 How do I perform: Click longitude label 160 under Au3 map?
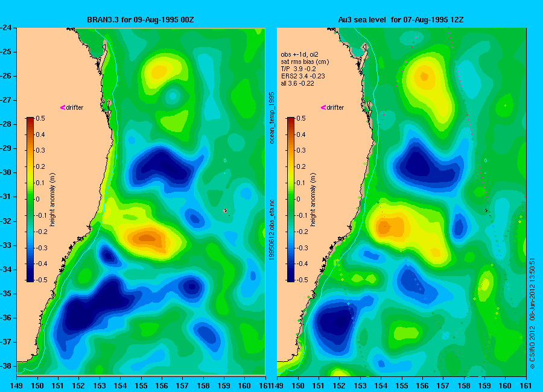(x=505, y=386)
